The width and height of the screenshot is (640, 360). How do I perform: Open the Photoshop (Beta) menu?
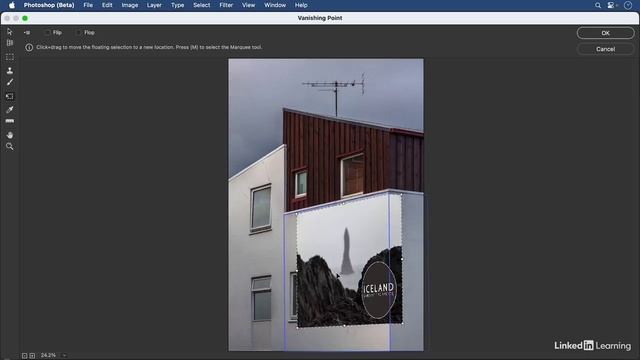[x=49, y=5]
